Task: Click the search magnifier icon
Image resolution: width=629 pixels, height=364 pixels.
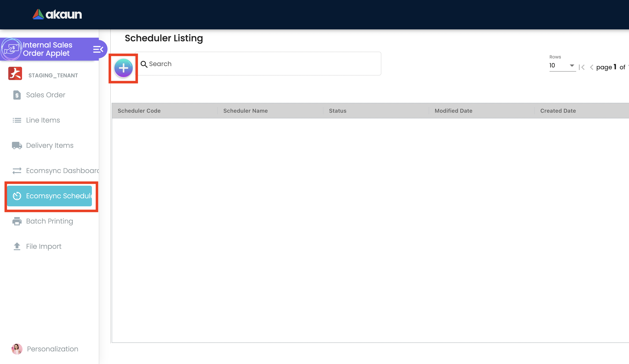Action: pos(144,64)
